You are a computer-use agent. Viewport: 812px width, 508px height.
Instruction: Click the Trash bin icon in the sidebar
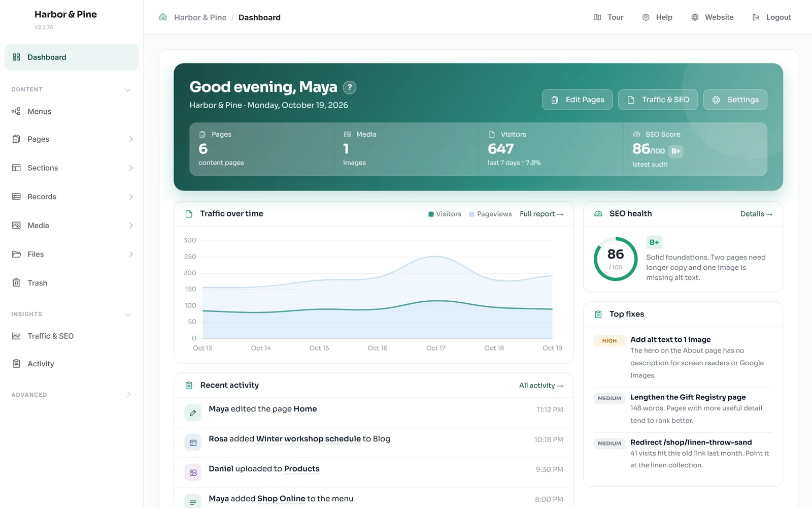pyautogui.click(x=16, y=283)
